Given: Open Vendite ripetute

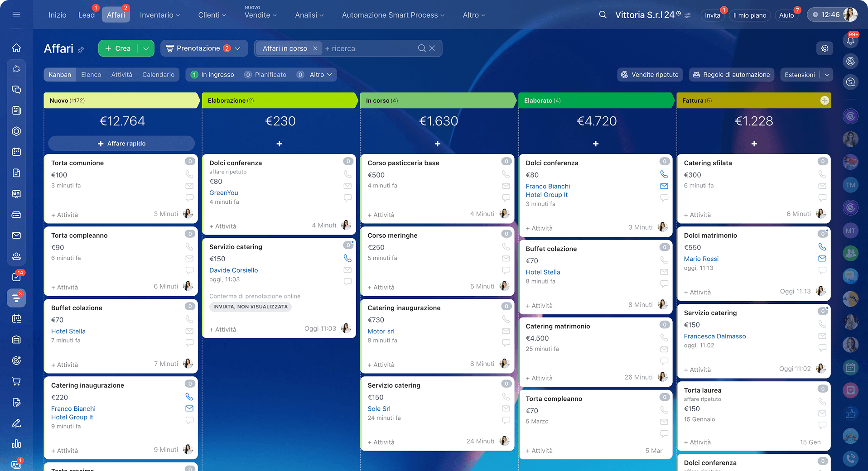Looking at the screenshot, I should [x=650, y=75].
